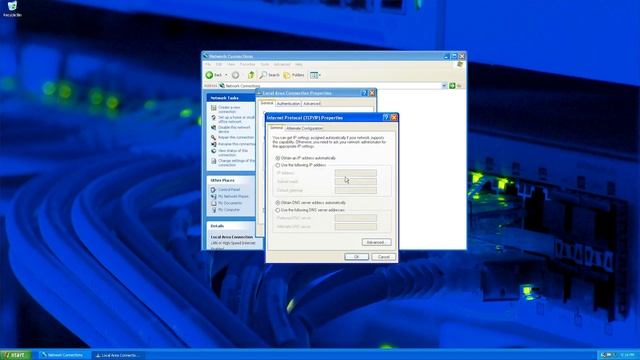640x360 pixels.
Task: Open My Documents from Other Places
Action: point(229,203)
